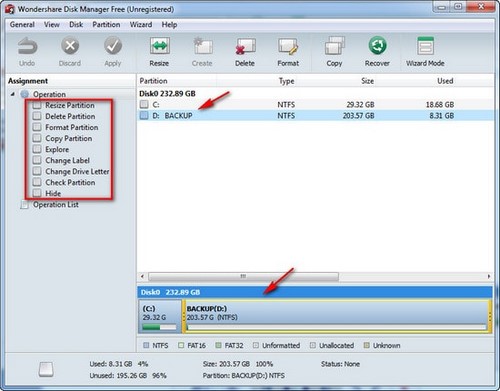Click the Change Drive Letter operation icon

click(x=37, y=171)
